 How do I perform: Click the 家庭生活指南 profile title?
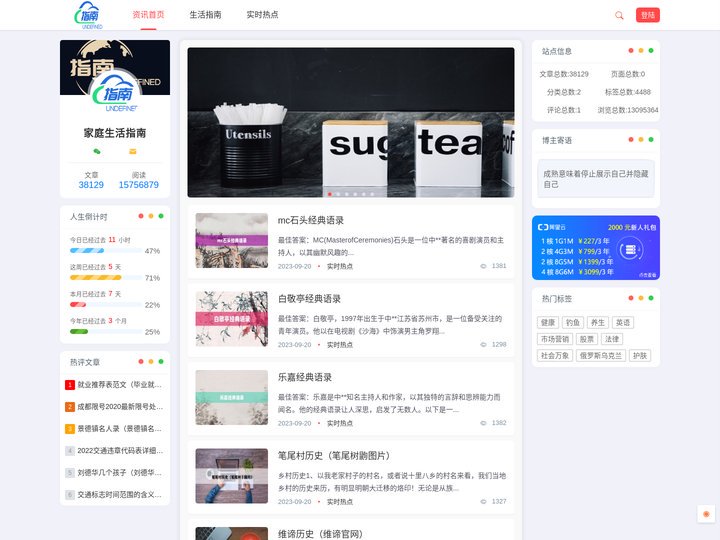(115, 133)
